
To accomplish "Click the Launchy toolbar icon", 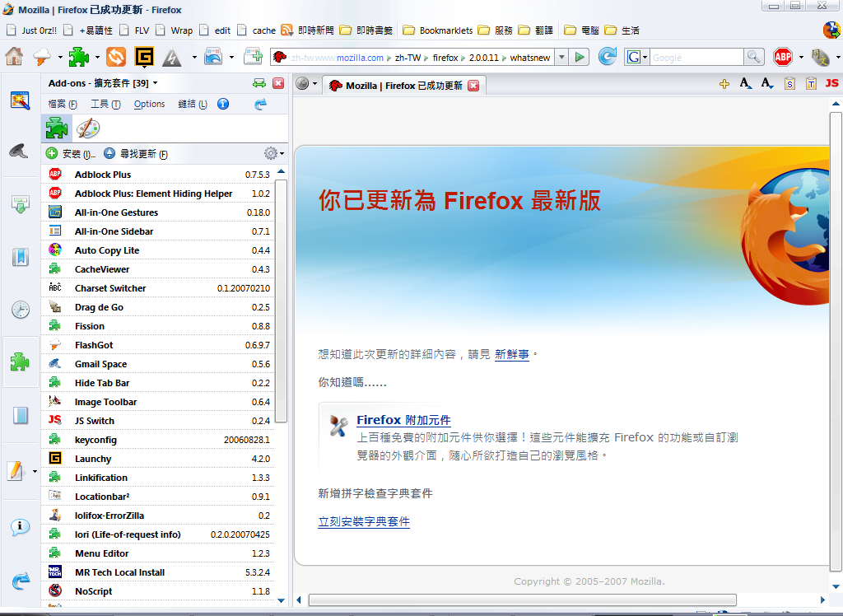I will click(144, 57).
